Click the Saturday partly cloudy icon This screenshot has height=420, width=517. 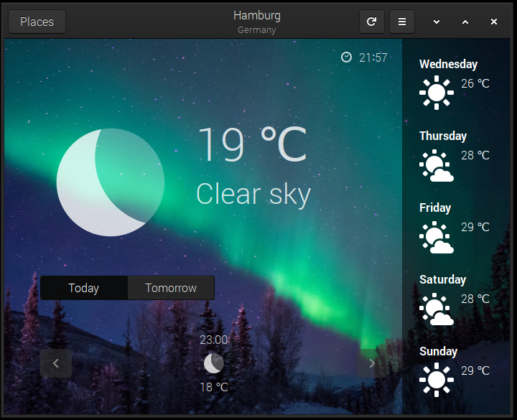tap(437, 309)
